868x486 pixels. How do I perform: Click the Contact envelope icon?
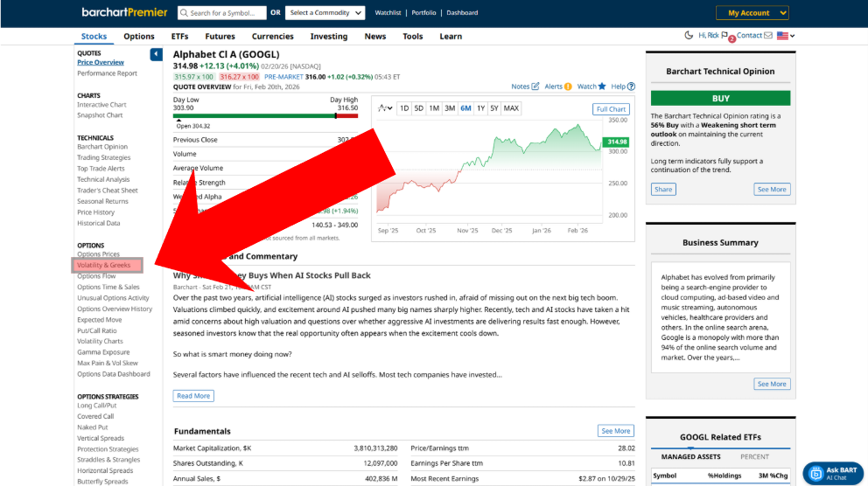(x=768, y=36)
